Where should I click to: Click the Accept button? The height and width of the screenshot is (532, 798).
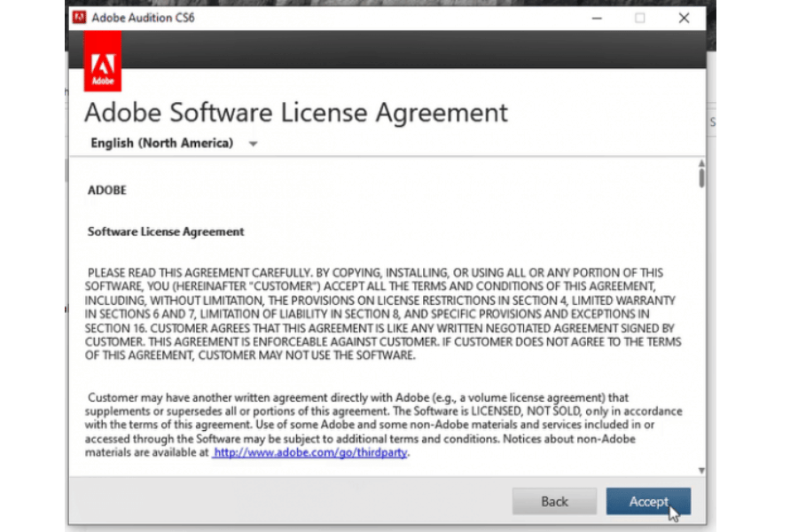point(648,501)
